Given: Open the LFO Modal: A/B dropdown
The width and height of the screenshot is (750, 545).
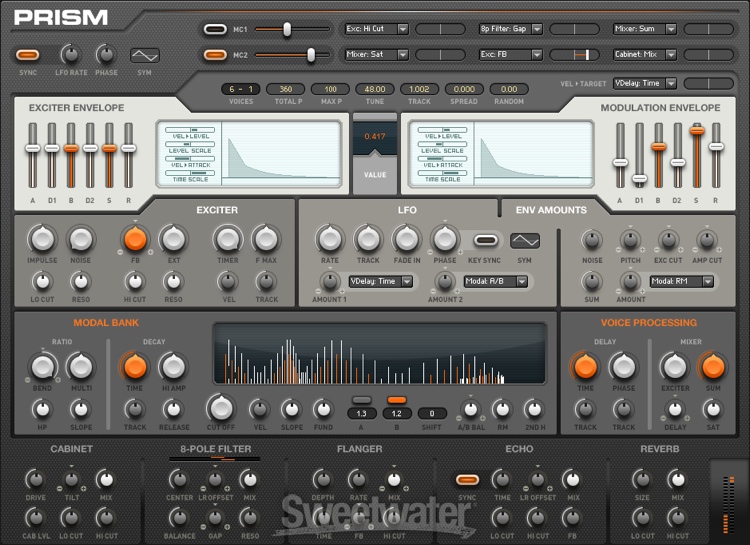Looking at the screenshot, I should 496,281.
